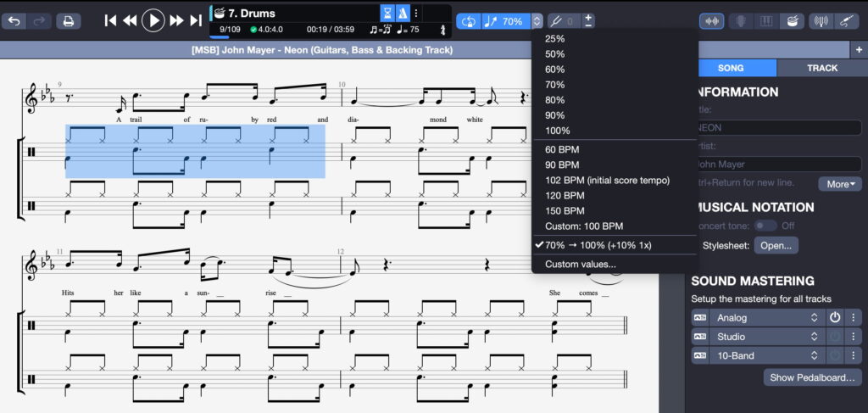Toggle the relative speed 70% button
This screenshot has width=868, height=413.
[506, 21]
